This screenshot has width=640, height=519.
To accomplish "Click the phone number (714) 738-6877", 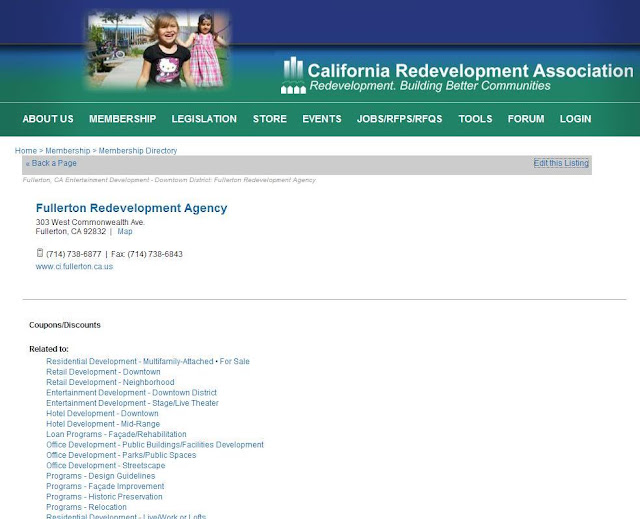I will (73, 254).
